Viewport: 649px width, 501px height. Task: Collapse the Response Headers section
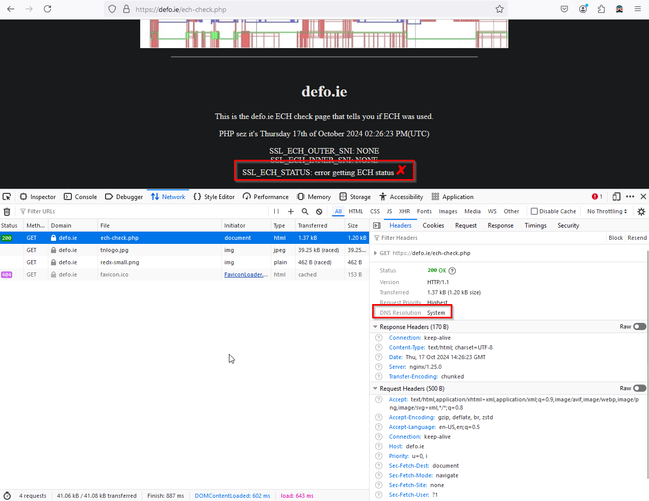pyautogui.click(x=375, y=327)
